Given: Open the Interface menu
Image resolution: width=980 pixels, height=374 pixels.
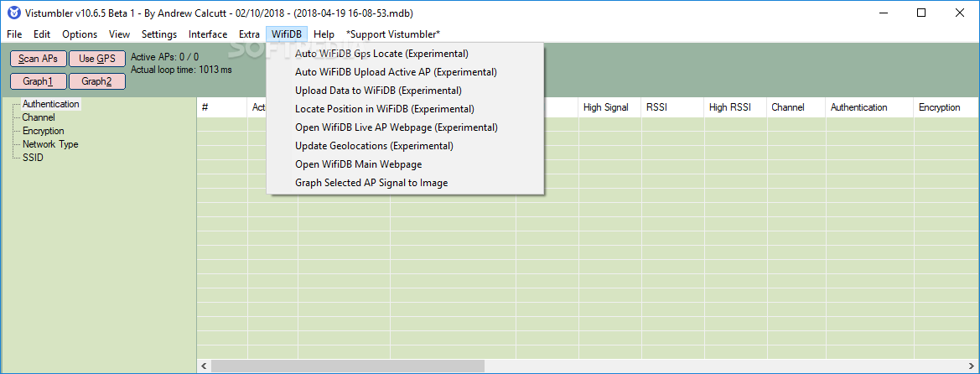Looking at the screenshot, I should 208,34.
